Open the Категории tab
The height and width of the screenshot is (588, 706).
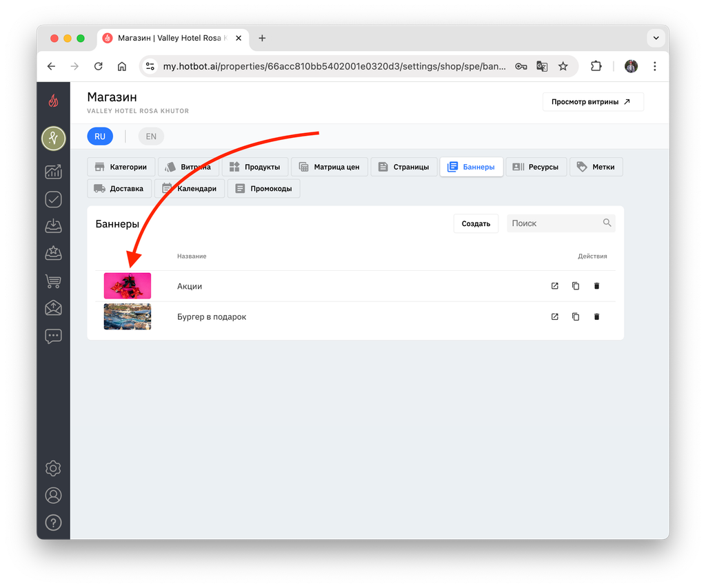[121, 167]
